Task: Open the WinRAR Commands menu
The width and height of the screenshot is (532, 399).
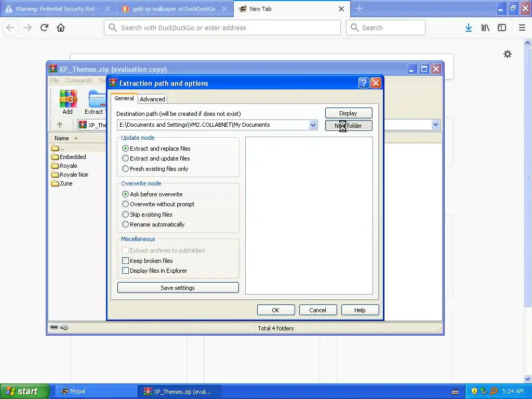Action: pos(78,81)
